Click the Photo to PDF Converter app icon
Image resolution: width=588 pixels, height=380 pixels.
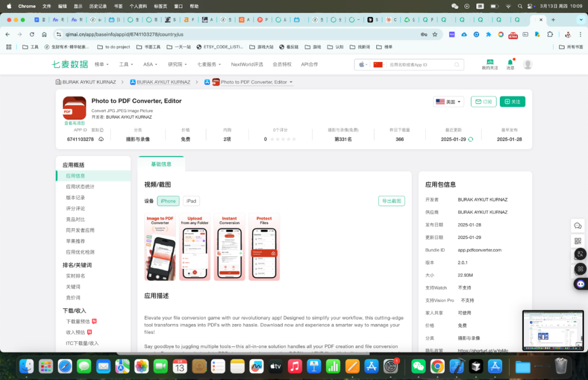coord(74,108)
